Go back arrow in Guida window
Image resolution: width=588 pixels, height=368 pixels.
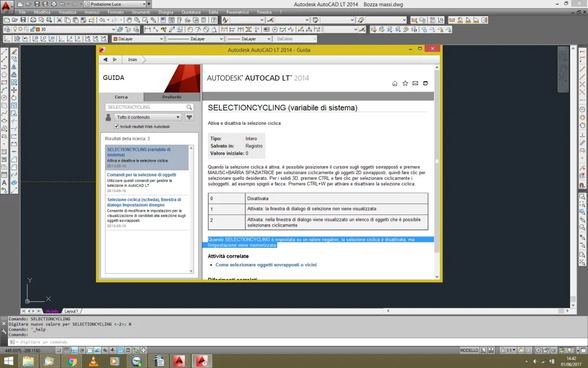click(106, 59)
